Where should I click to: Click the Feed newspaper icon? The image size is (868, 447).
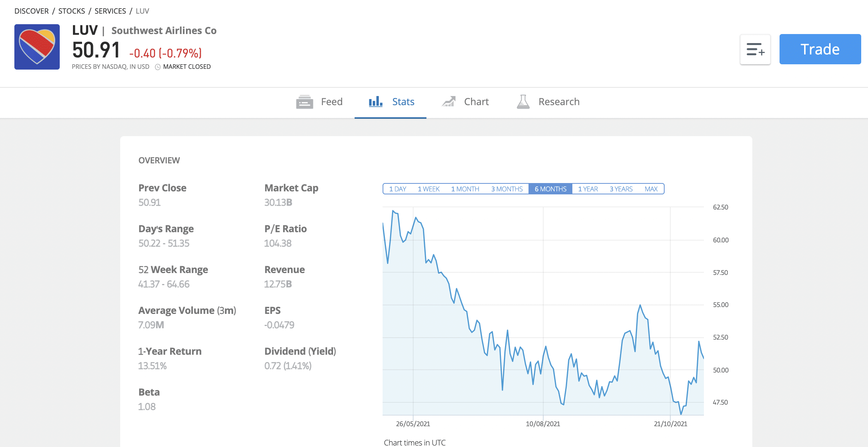(x=305, y=102)
